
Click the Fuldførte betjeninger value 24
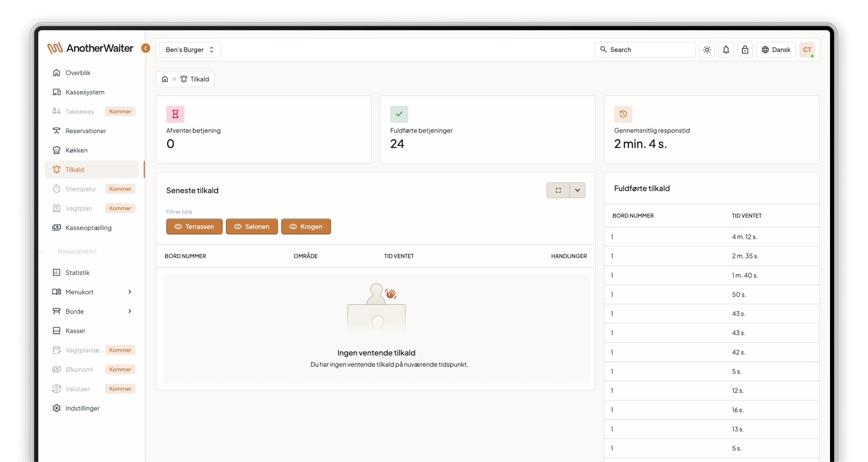pyautogui.click(x=397, y=144)
